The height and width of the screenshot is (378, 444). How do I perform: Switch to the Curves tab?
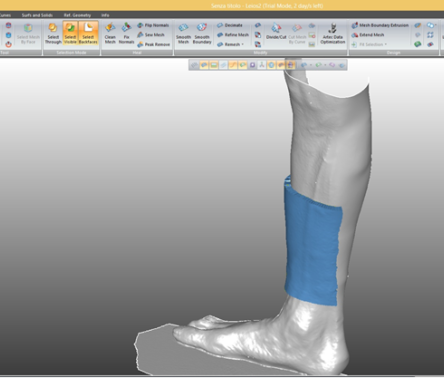[x=5, y=15]
